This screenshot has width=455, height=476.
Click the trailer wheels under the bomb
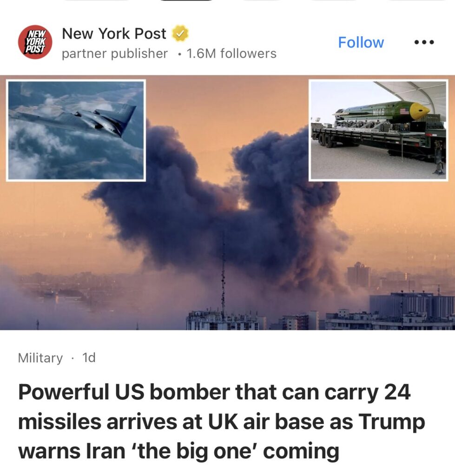[324, 141]
